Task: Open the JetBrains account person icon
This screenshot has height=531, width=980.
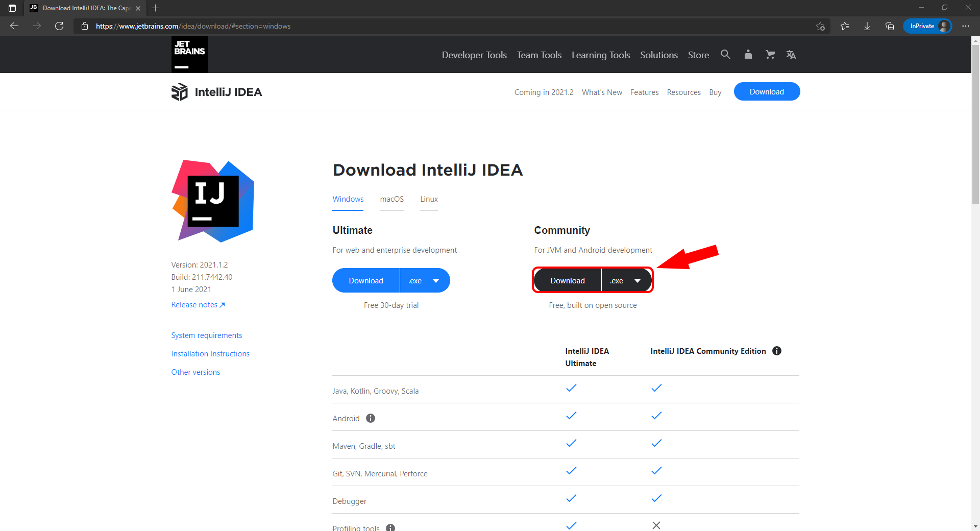Action: click(x=748, y=54)
